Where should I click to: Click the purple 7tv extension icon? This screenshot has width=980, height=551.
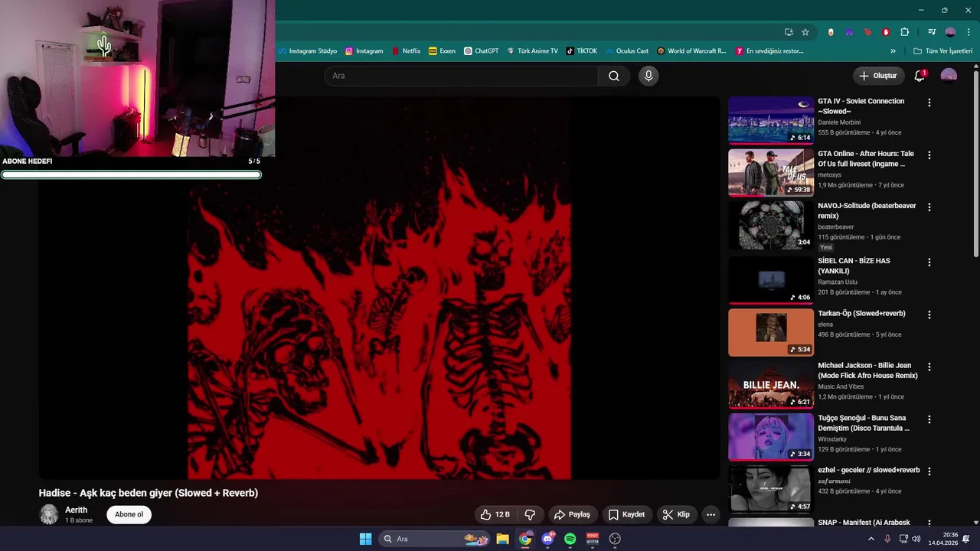click(849, 32)
